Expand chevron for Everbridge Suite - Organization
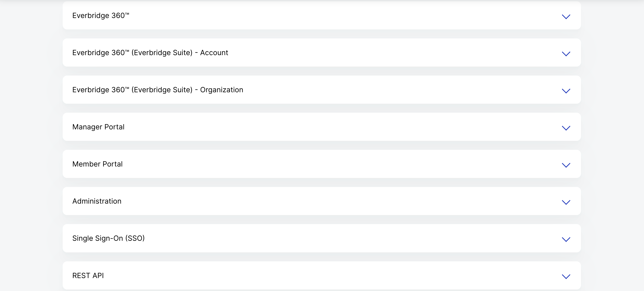The image size is (644, 291). click(566, 91)
